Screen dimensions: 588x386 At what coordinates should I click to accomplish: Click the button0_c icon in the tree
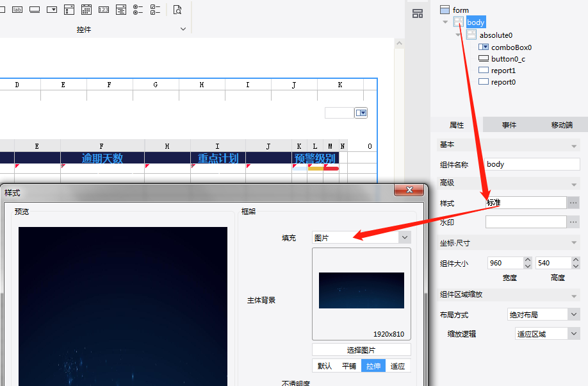(484, 58)
